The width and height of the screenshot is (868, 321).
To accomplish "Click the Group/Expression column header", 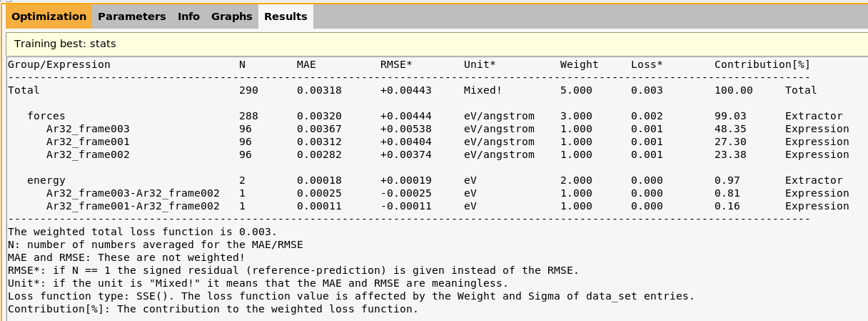I will (59, 65).
